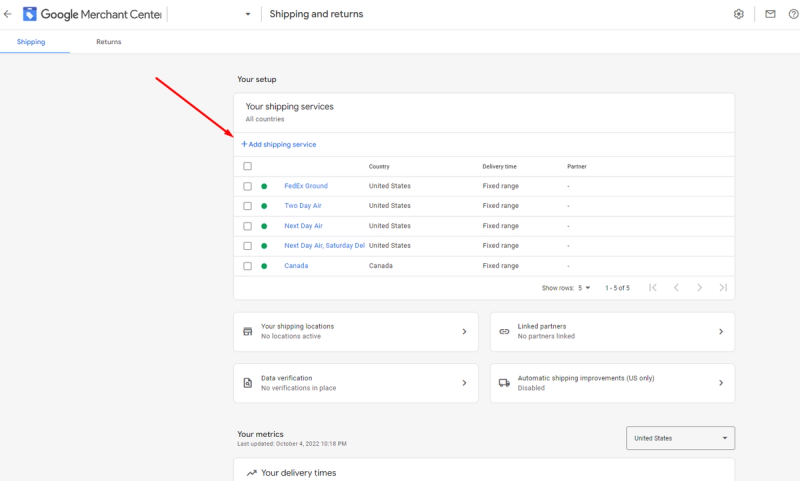Open the help question mark icon
Screen dimensions: 800x481
[793, 14]
